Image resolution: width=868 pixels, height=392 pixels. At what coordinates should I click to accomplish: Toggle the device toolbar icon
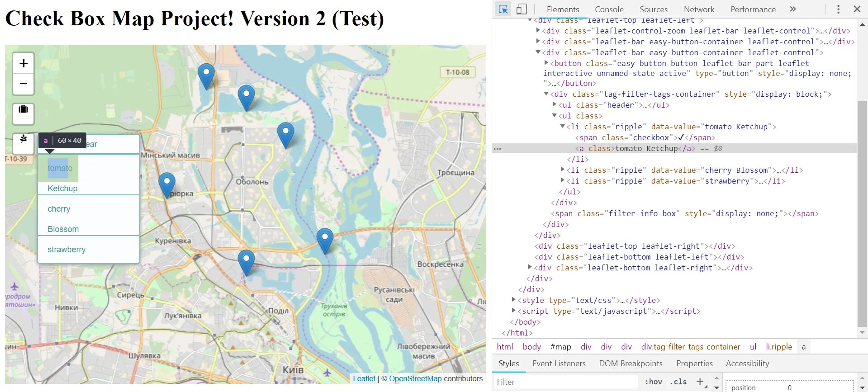coord(522,9)
